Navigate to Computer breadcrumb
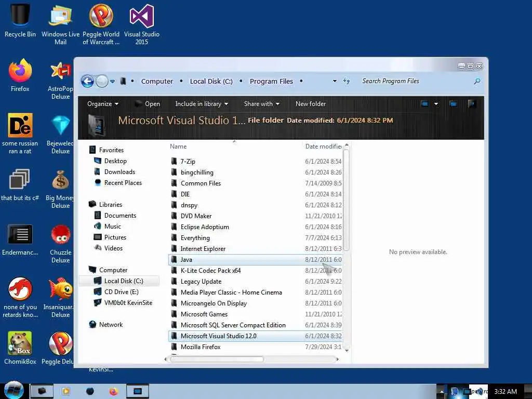This screenshot has height=399, width=532. (157, 82)
